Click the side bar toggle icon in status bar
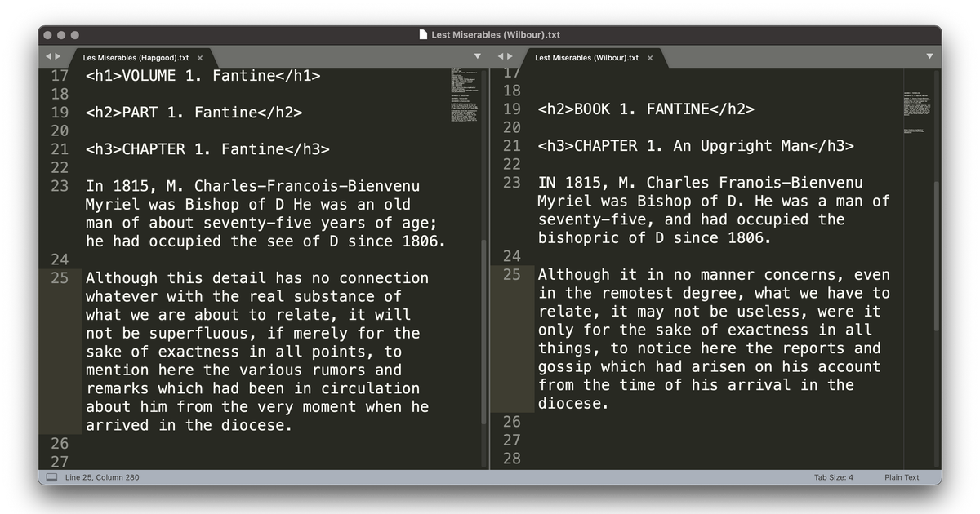Screen dimensions: 980x514 (x=51, y=477)
